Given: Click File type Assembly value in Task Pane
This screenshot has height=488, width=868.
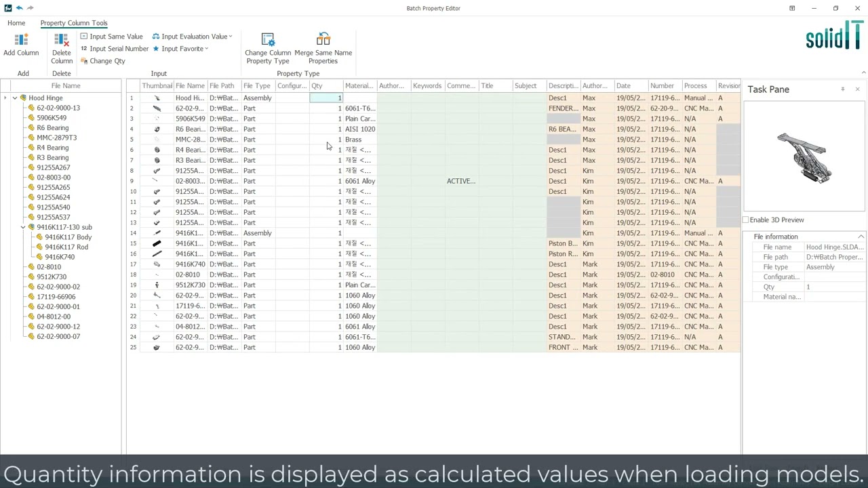Looking at the screenshot, I should (835, 267).
